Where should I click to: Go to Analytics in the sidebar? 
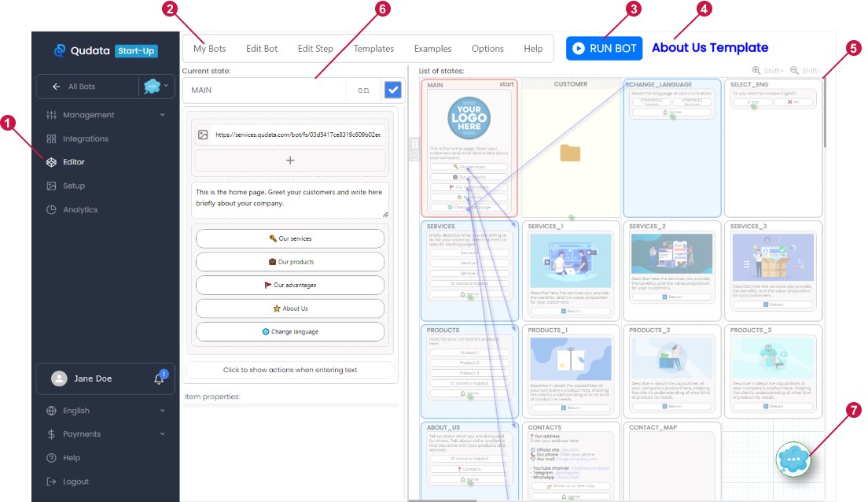tap(80, 210)
